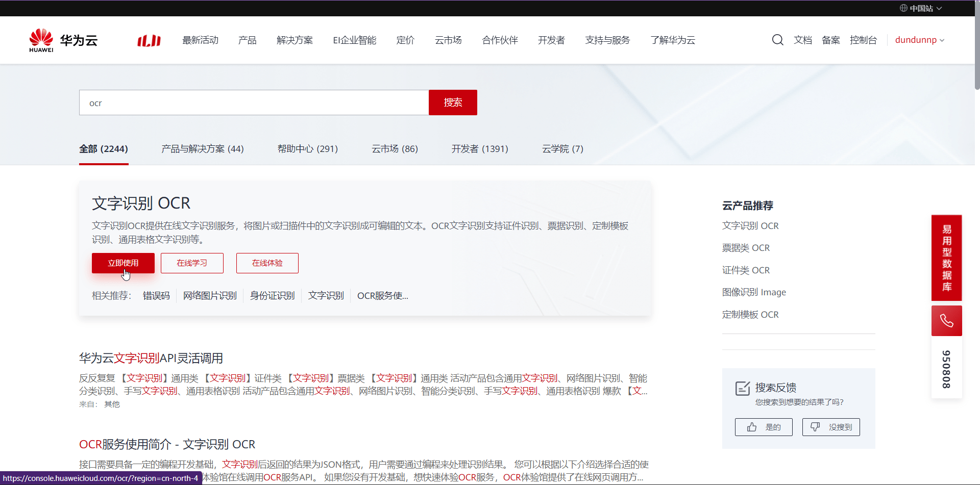This screenshot has width=980, height=485.
Task: Click the page vertical scrollbar
Action: click(977, 46)
